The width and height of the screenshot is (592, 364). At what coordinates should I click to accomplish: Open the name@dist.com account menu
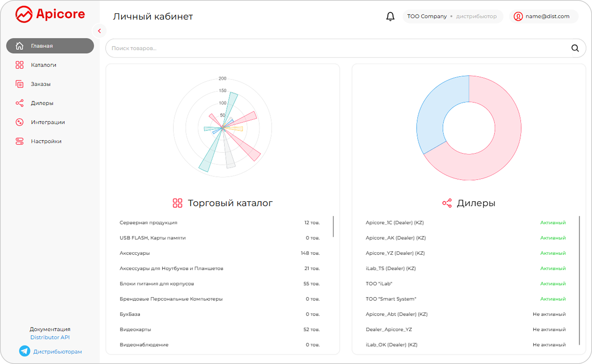pos(544,16)
